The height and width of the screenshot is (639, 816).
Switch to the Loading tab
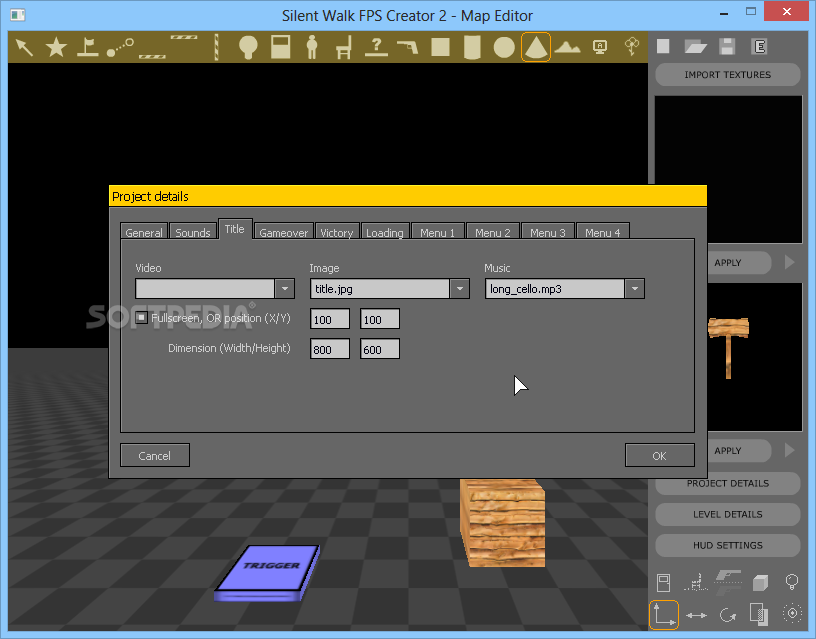click(385, 232)
